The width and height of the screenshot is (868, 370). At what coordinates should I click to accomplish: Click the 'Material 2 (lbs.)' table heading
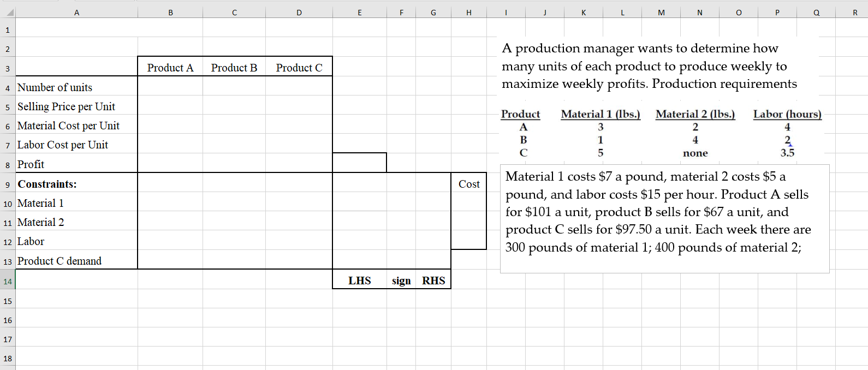click(695, 114)
